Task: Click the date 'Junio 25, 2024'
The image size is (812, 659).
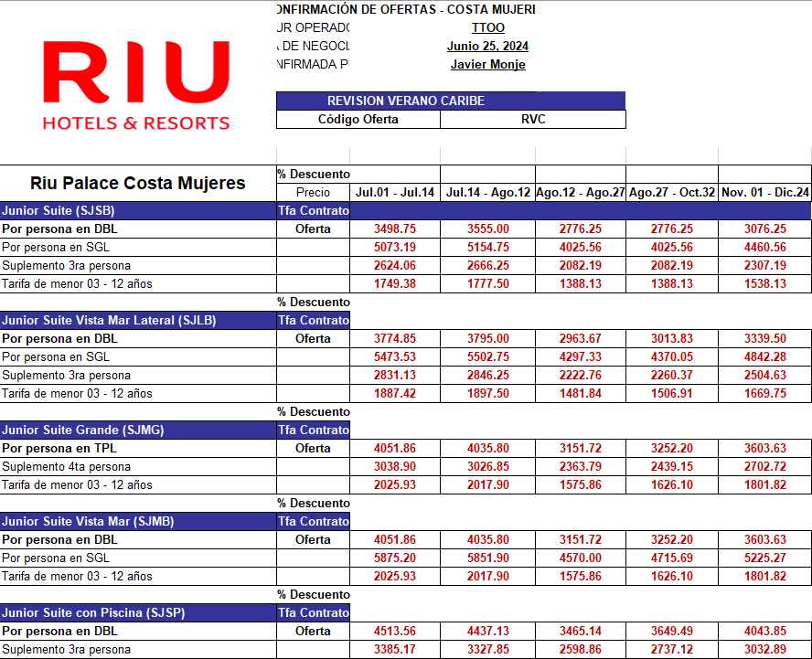Action: [487, 46]
